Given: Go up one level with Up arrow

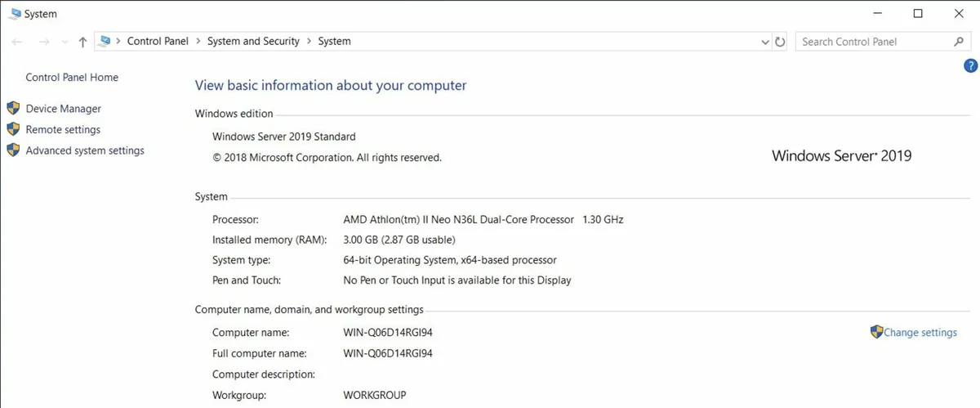Looking at the screenshot, I should 82,42.
